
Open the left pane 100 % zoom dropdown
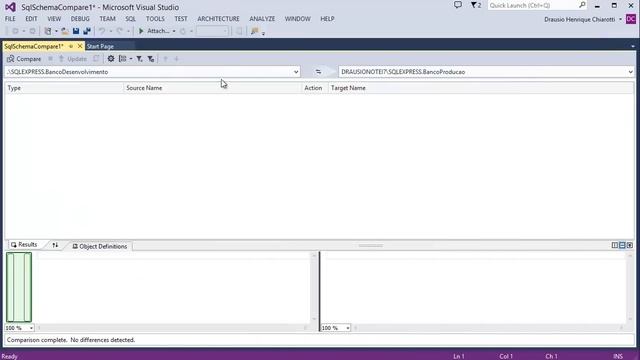[x=31, y=328]
